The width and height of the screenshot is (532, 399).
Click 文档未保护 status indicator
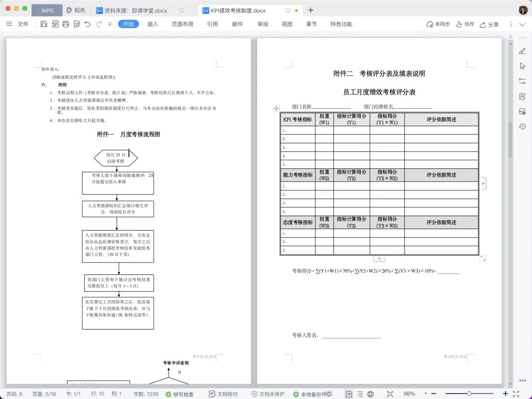click(268, 394)
